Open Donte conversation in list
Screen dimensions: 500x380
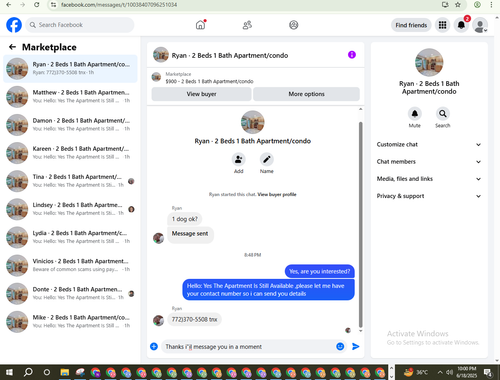[x=70, y=293]
